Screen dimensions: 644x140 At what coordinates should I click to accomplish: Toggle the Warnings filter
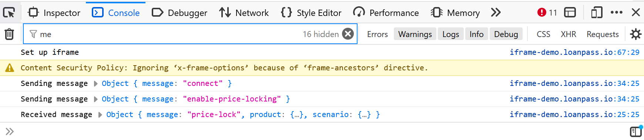coord(415,34)
